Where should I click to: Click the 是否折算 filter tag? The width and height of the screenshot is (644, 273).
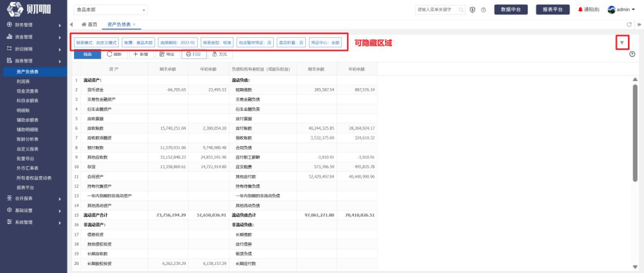(291, 42)
